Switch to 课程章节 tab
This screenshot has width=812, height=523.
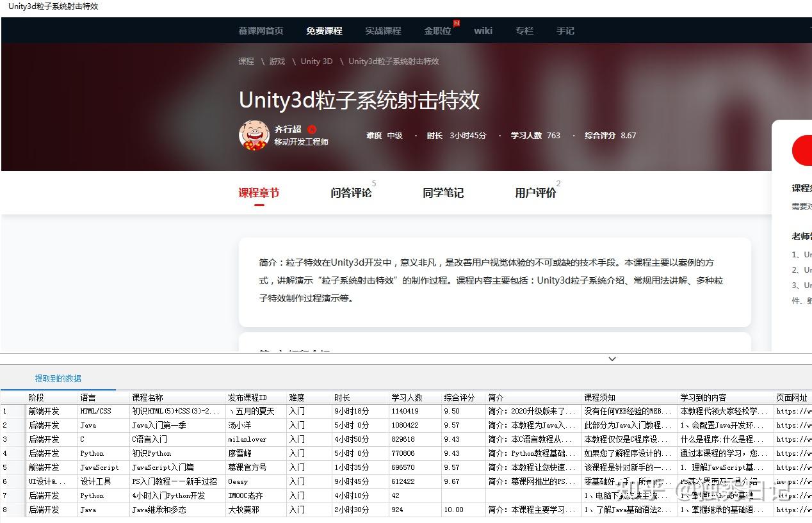(x=259, y=193)
